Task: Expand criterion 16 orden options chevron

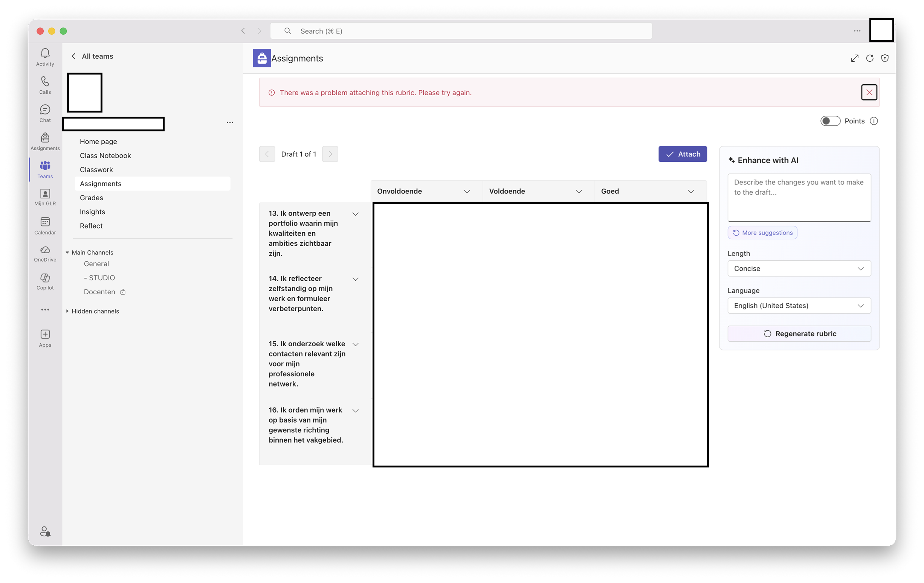Action: 355,411
